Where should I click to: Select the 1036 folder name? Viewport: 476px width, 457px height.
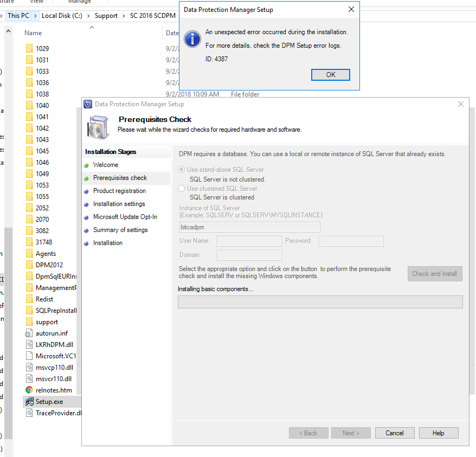42,82
